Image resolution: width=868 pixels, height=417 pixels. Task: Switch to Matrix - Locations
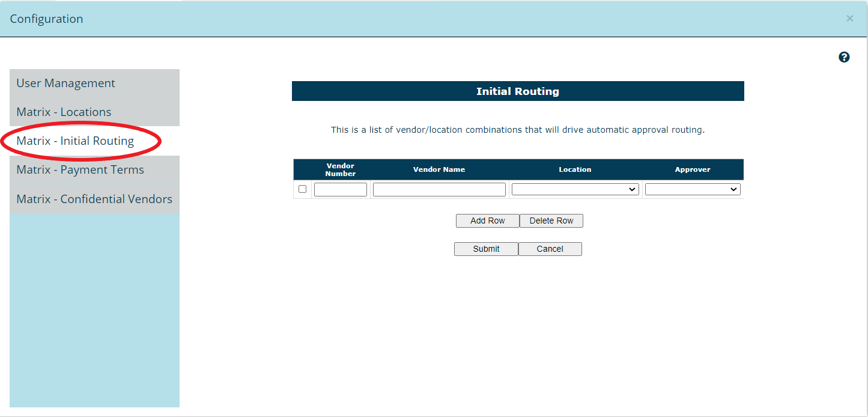pos(64,112)
